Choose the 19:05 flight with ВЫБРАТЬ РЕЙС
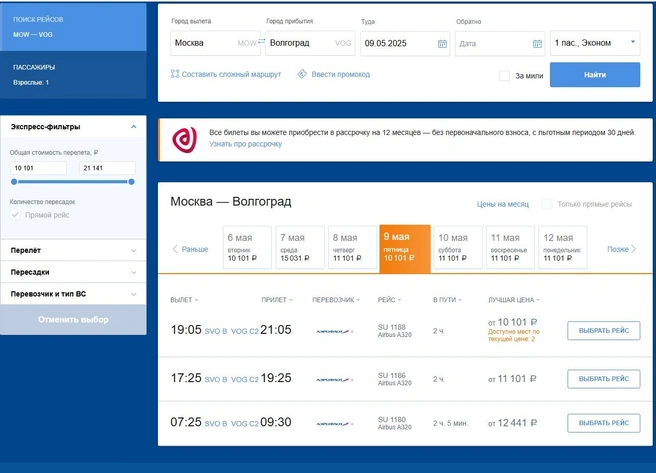 tap(604, 330)
